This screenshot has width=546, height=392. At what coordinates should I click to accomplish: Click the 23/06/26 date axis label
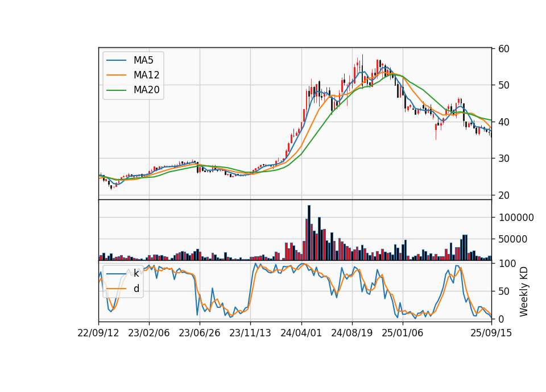coord(200,333)
